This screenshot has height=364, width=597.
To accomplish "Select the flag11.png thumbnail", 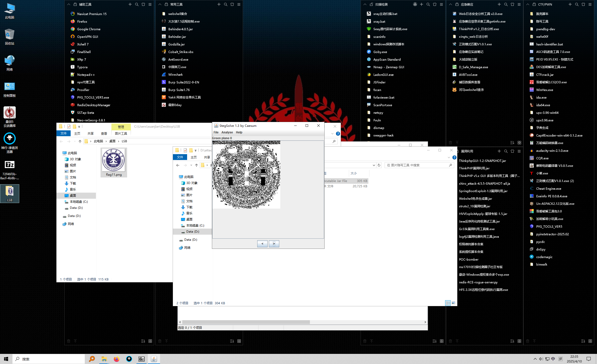I will (x=113, y=160).
